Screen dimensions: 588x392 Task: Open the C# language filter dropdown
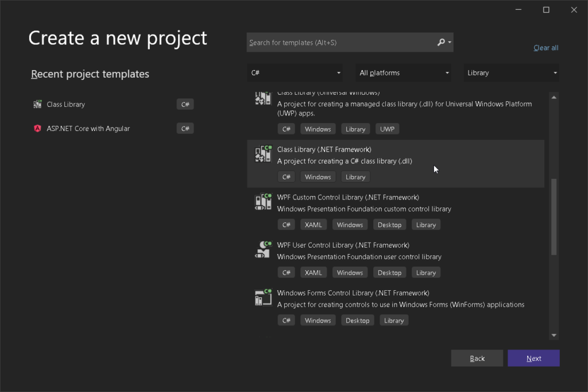click(295, 72)
